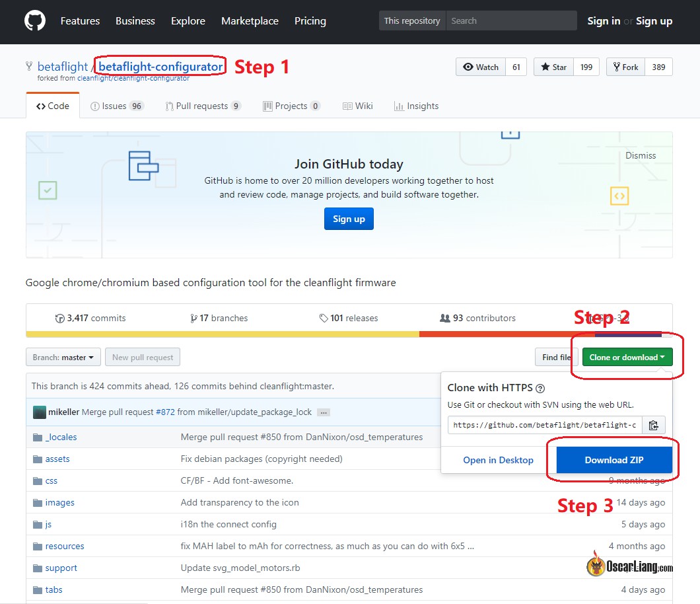View the 101 releases

pos(349,318)
